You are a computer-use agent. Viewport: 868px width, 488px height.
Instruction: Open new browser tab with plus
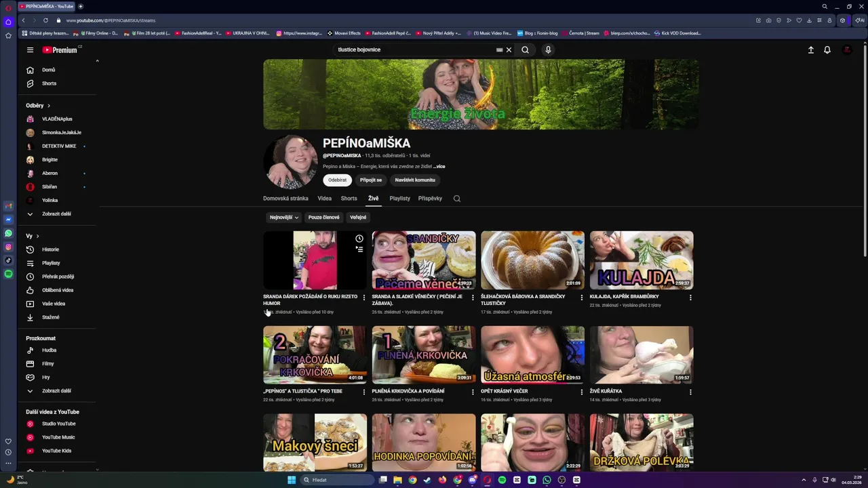click(x=81, y=6)
